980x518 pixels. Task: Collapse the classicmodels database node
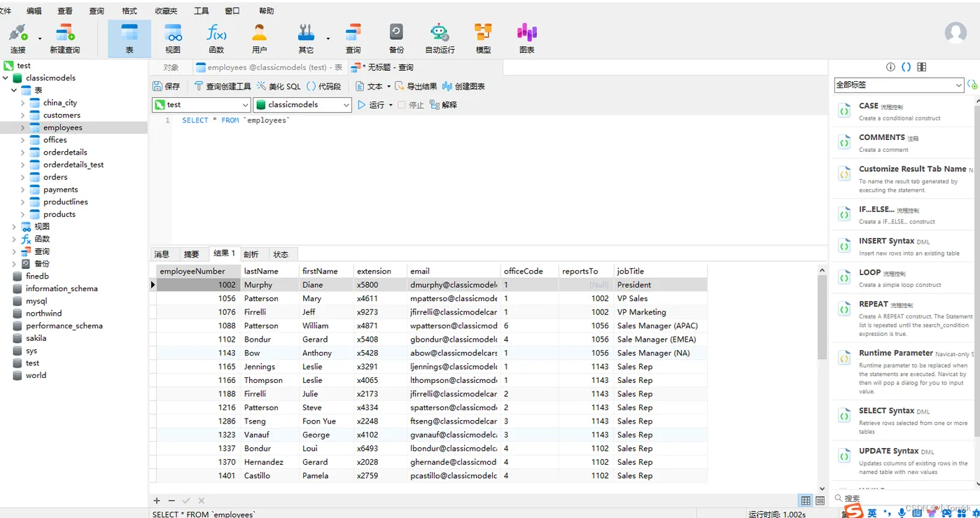[x=6, y=78]
